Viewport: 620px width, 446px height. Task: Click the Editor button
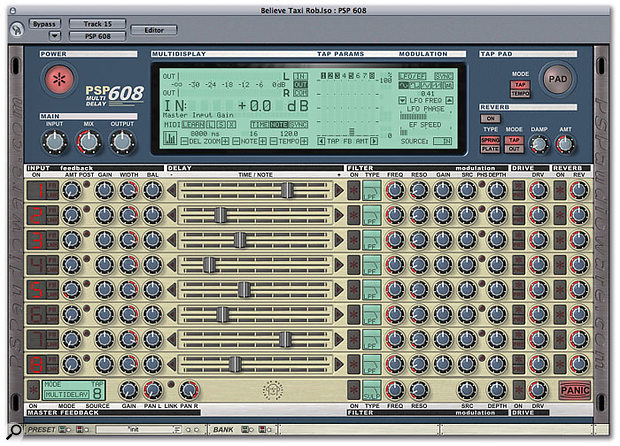click(x=154, y=30)
